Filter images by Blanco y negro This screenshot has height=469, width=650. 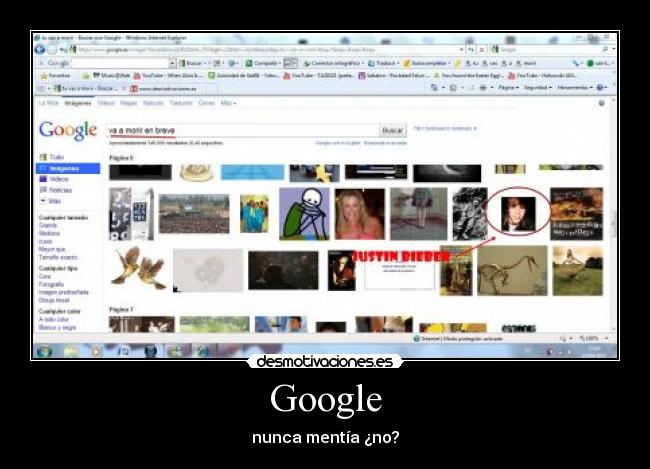pos(58,328)
